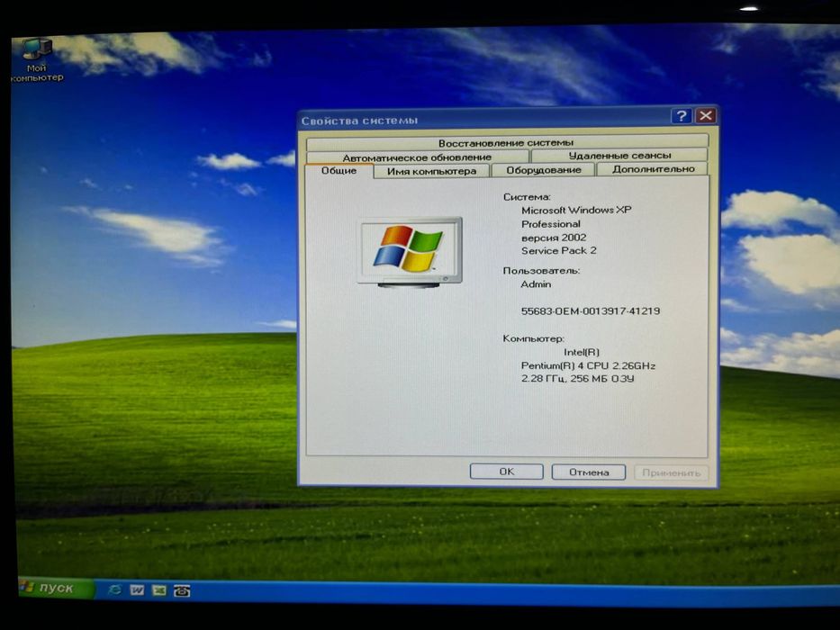The width and height of the screenshot is (840, 630).
Task: Click the Microsoft Windows XP text
Action: (576, 210)
